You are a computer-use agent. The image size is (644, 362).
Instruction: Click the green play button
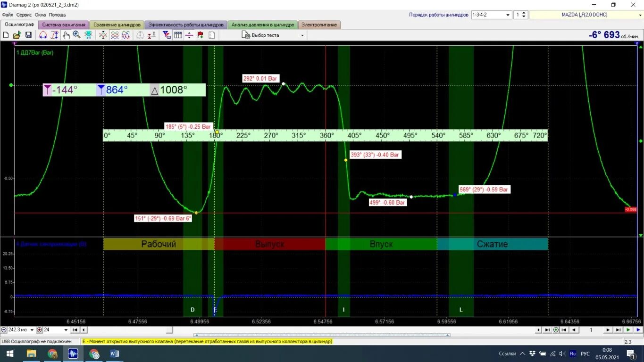point(628,330)
